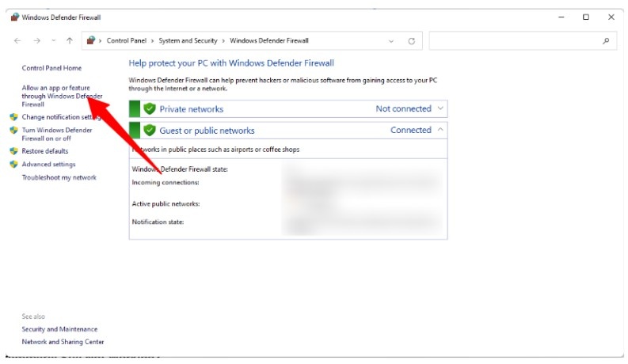Click the search Control Panel field
The image size is (628, 364).
523,41
